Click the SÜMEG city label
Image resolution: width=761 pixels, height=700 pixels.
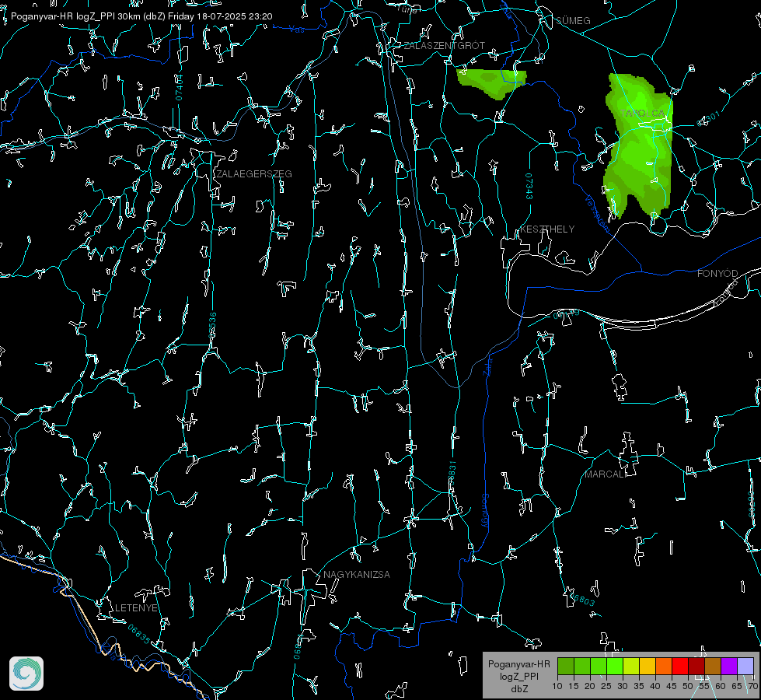[x=573, y=20]
